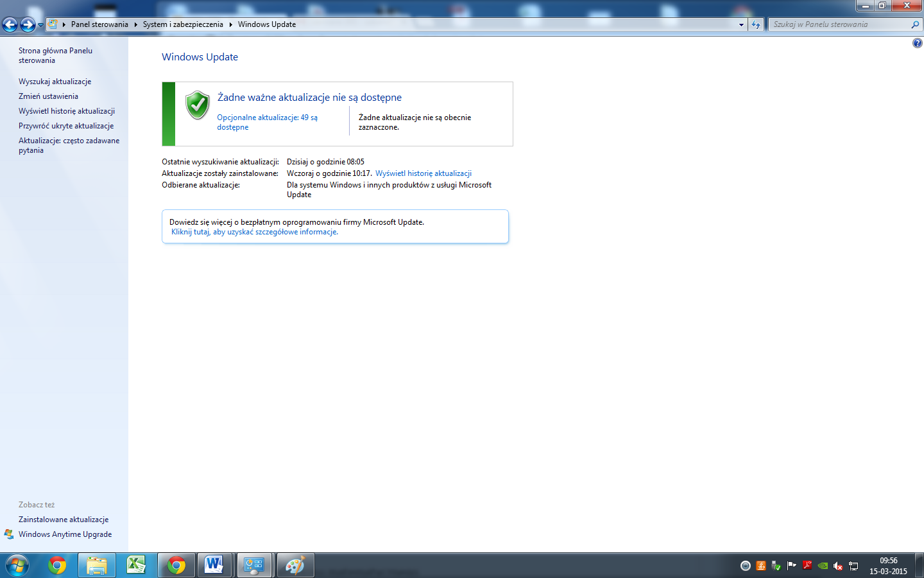Click the Word icon in taskbar
This screenshot has height=578, width=924.
tap(214, 565)
